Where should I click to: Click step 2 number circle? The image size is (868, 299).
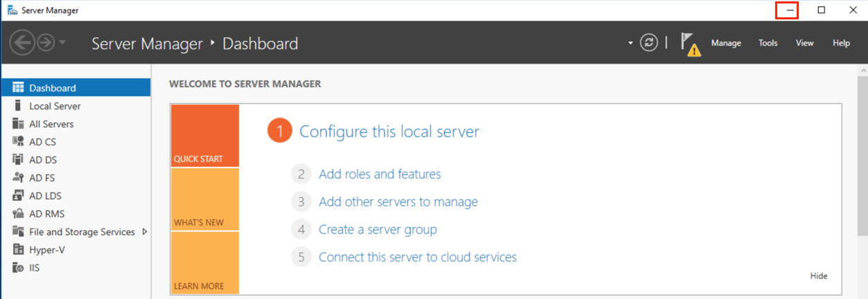[x=301, y=174]
